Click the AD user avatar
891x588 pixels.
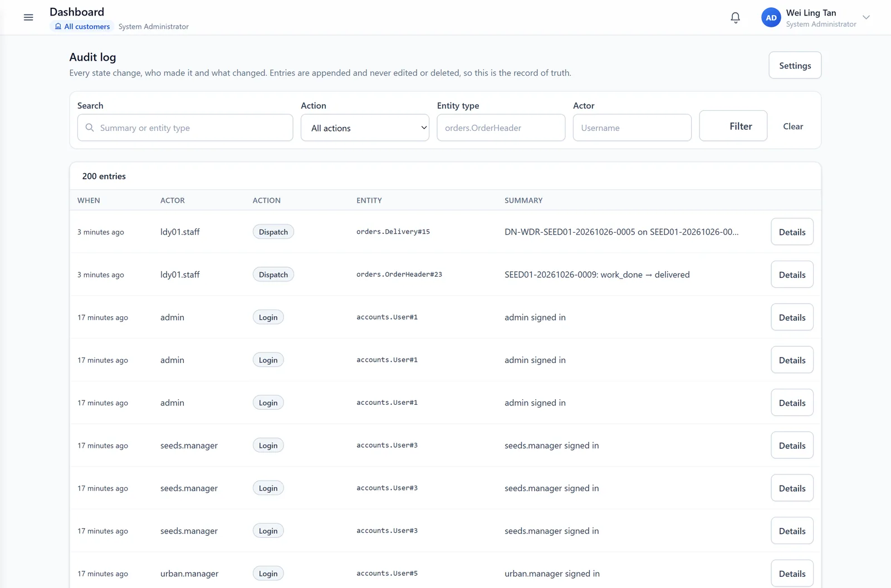pos(771,18)
